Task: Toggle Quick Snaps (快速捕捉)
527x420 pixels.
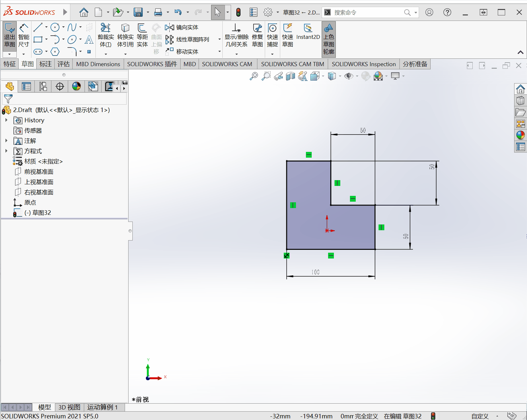Action: pos(272,35)
